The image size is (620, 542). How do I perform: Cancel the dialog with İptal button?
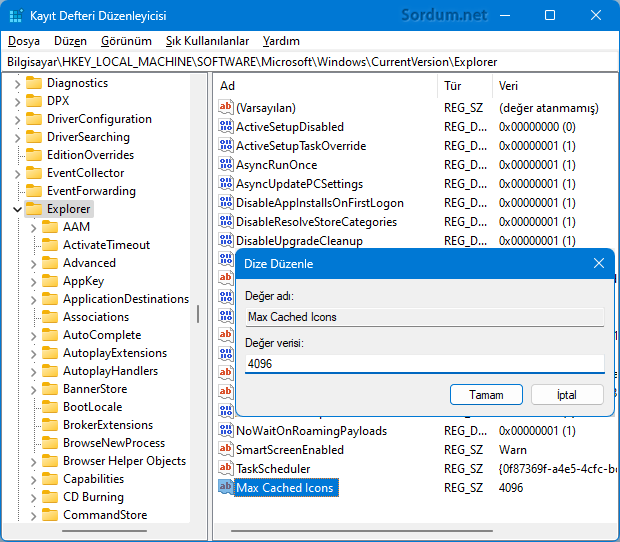[567, 395]
